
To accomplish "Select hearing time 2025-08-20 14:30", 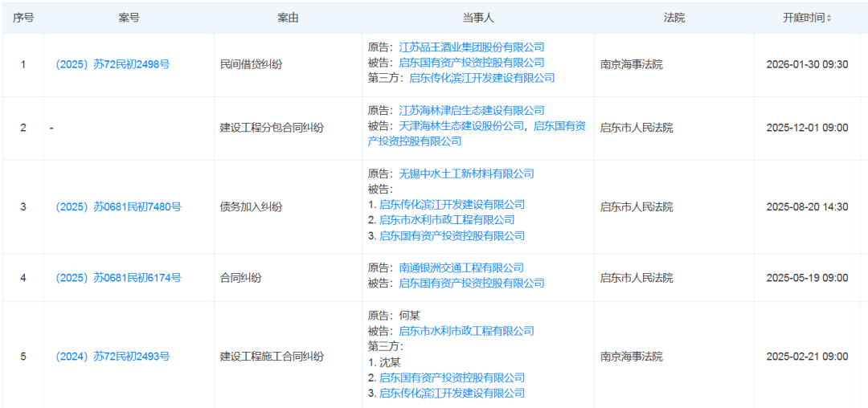I will [807, 207].
